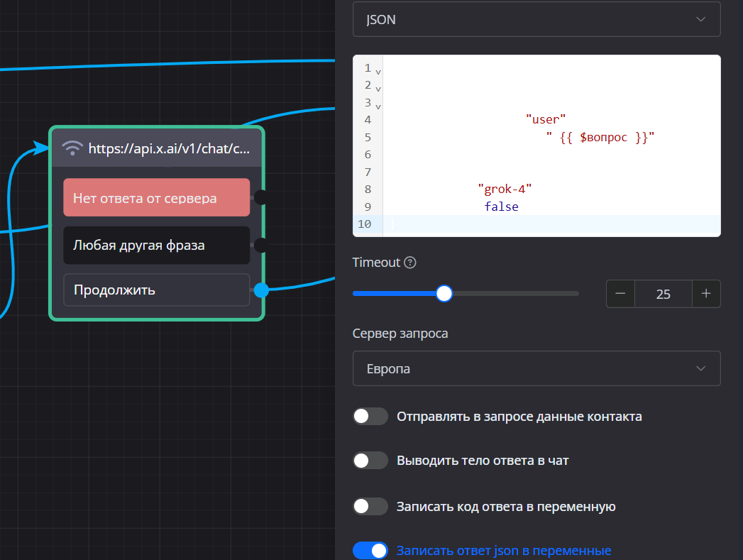743x560 pixels.
Task: Open the JSON format dropdown
Action: pyautogui.click(x=536, y=20)
